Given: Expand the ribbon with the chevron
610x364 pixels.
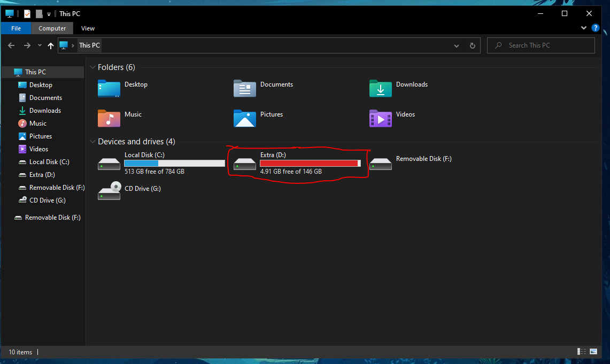Looking at the screenshot, I should click(584, 28).
